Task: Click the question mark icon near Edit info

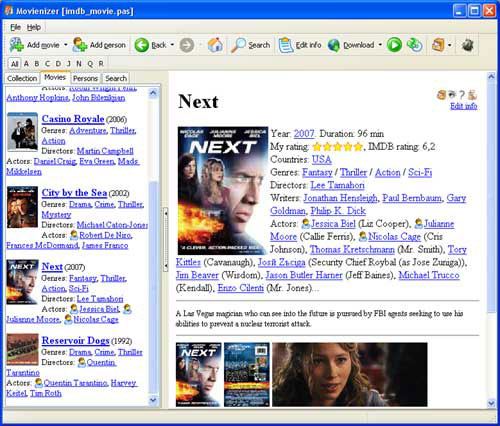Action: coord(462,95)
